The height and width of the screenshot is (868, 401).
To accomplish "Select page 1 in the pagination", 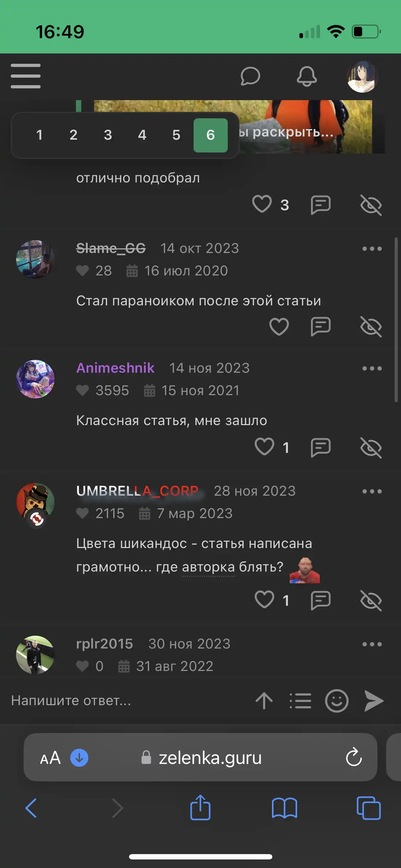I will click(x=39, y=135).
